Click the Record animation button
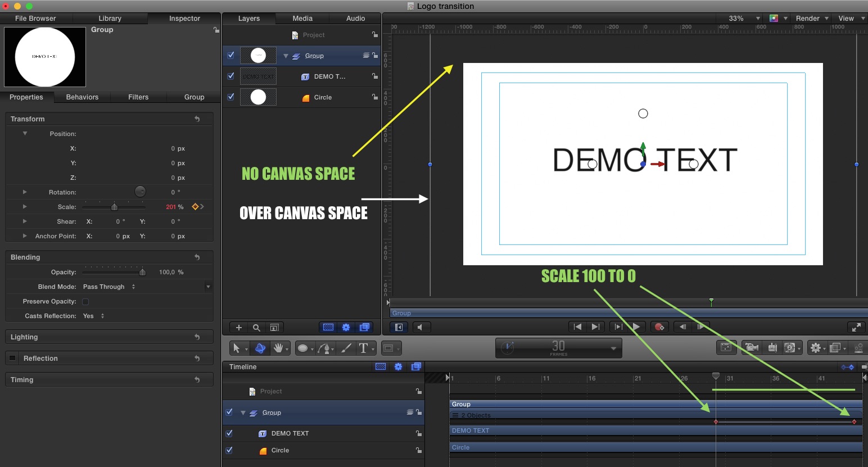 (659, 327)
